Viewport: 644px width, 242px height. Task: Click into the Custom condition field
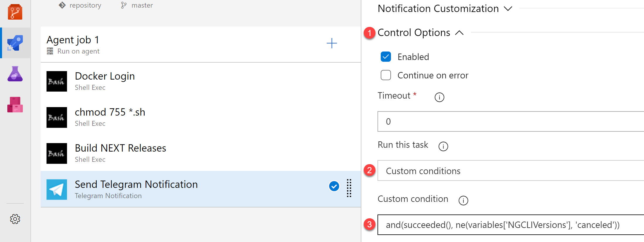click(510, 225)
